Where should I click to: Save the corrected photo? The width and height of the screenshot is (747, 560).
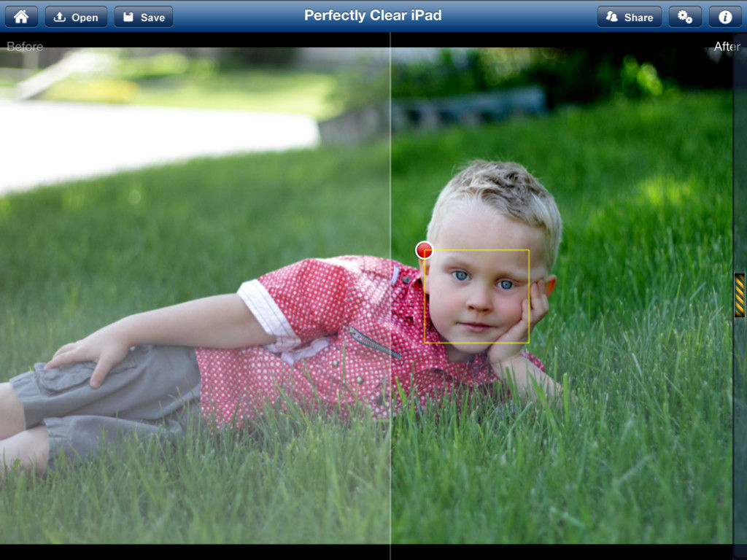144,17
